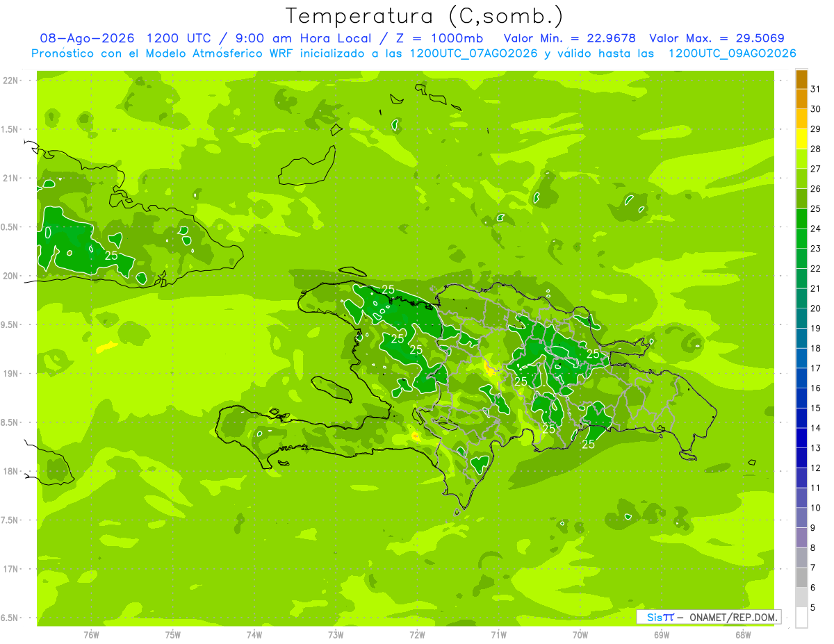Viewport: 834px width, 644px height.
Task: Pick the dark orange swatch above 31
Action: (x=801, y=79)
